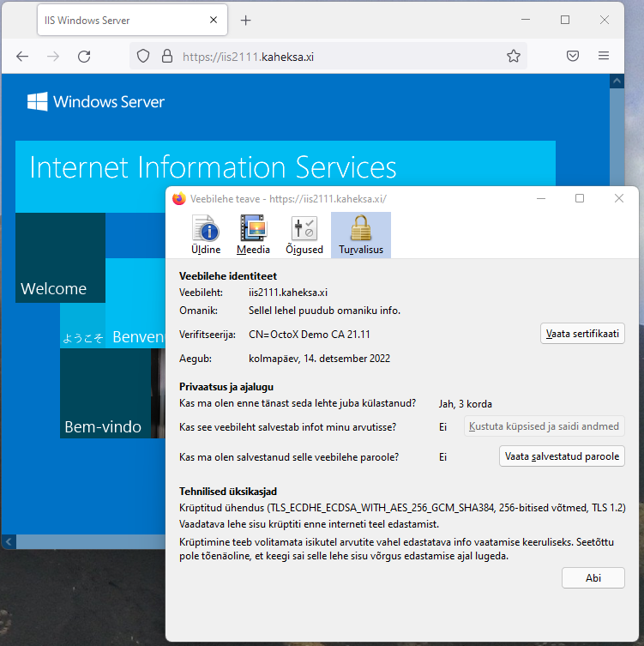The width and height of the screenshot is (644, 646).
Task: Click the Welcome tile on IIS page
Action: coord(60,258)
